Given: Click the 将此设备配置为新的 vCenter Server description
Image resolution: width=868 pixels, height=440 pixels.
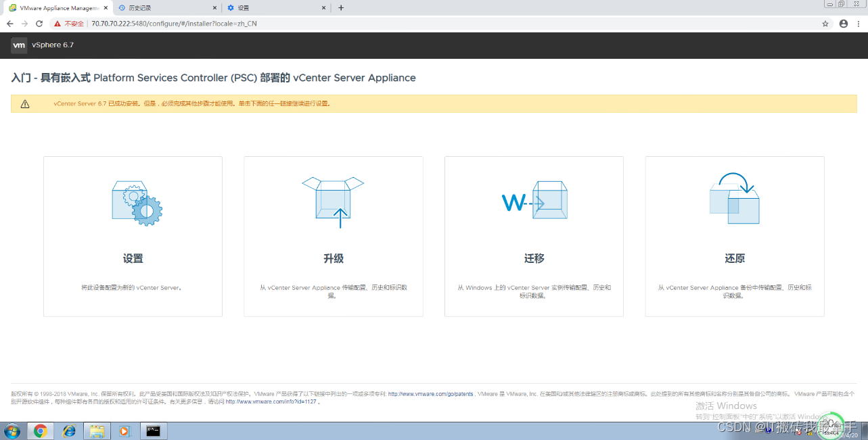Looking at the screenshot, I should 133,288.
